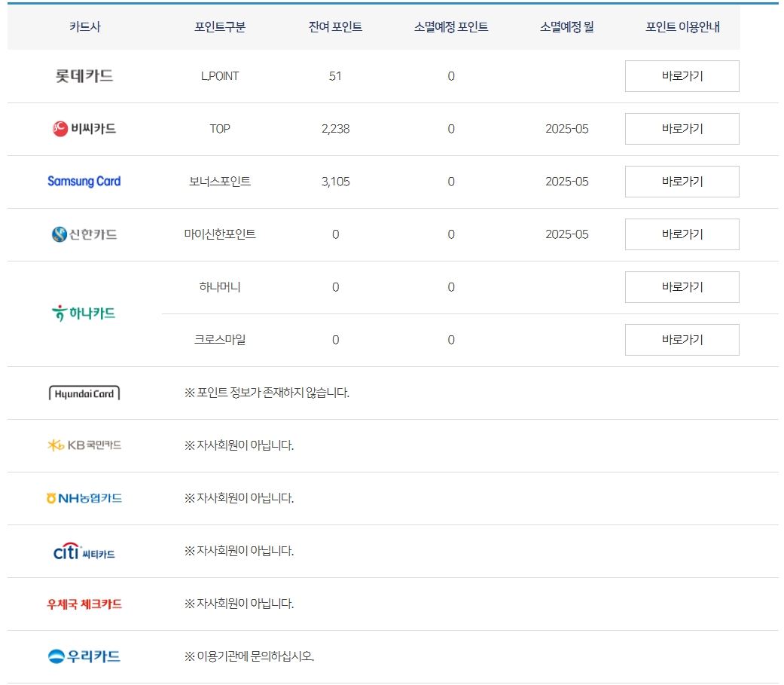Click the 자사회원이 아닙니다 notice for 우체국 체크카드
This screenshot has width=784, height=685.
[x=239, y=604]
